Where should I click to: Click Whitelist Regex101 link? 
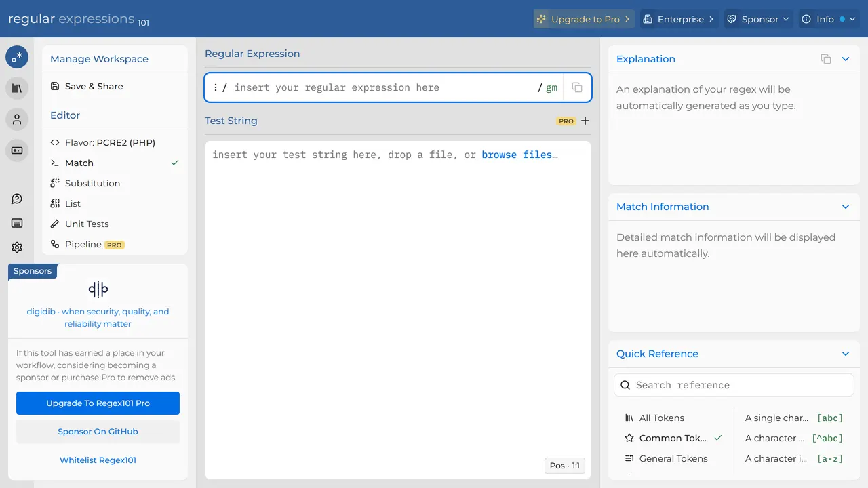tap(98, 460)
